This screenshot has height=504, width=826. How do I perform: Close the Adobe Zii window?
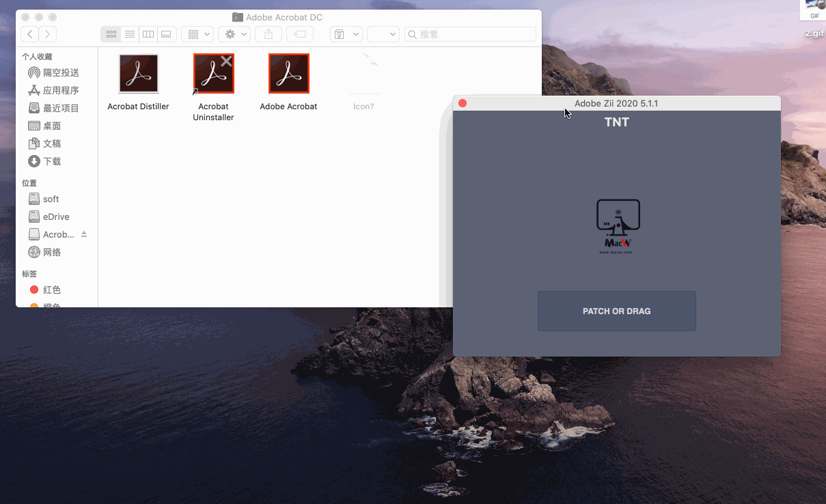[x=463, y=103]
